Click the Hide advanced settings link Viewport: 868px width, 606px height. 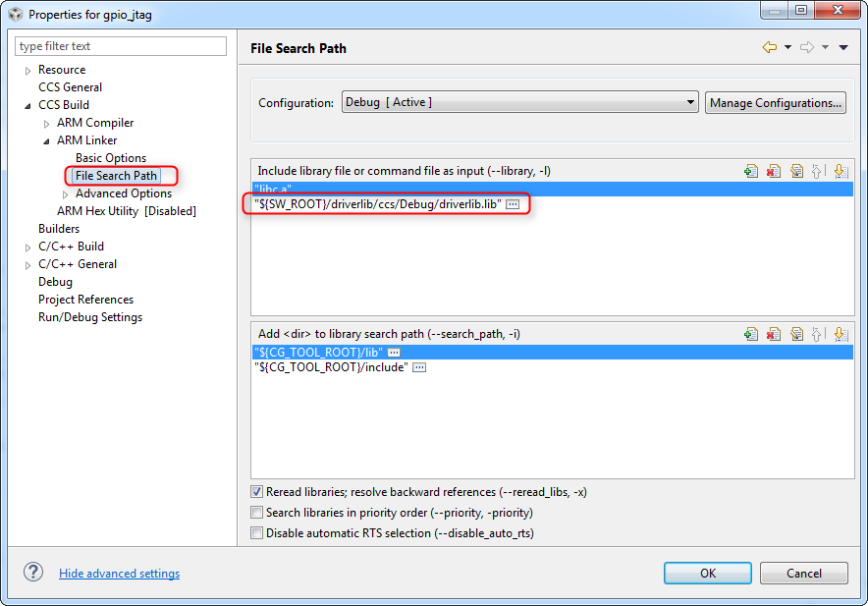[x=119, y=574]
